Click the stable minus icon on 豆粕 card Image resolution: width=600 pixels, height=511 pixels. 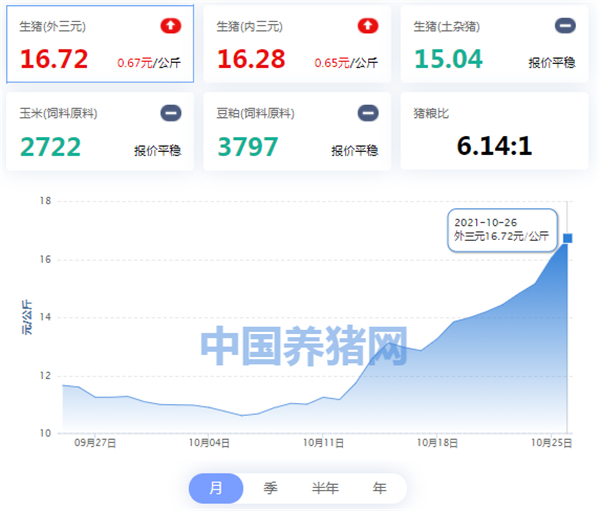coord(368,113)
